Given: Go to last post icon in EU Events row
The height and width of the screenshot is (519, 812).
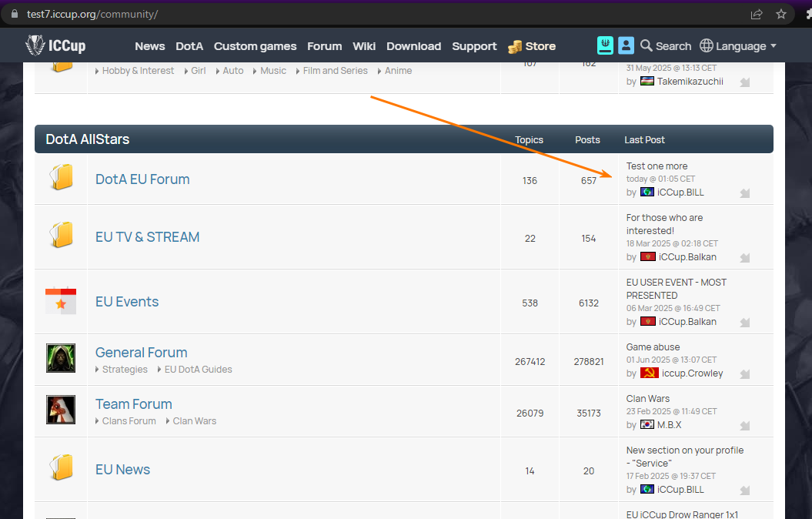Looking at the screenshot, I should click(745, 323).
